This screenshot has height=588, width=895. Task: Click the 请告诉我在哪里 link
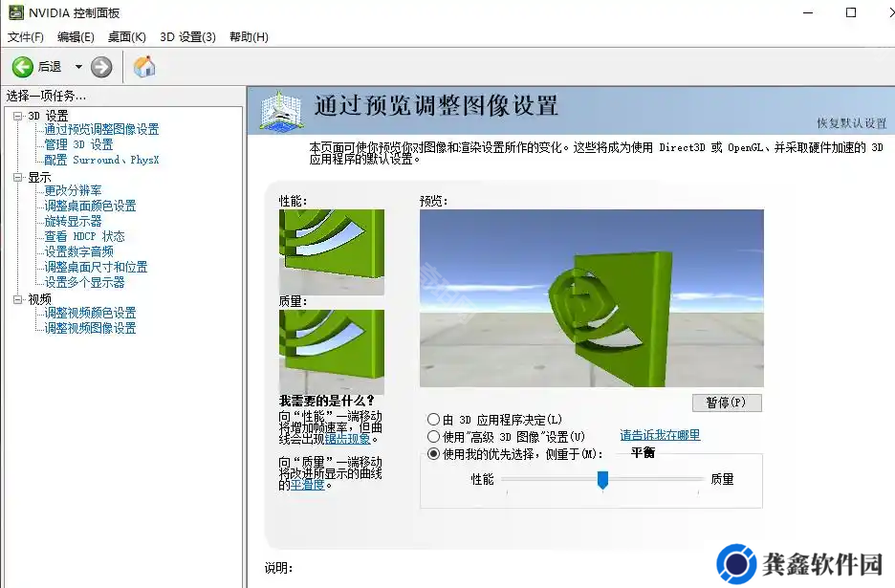tap(660, 435)
